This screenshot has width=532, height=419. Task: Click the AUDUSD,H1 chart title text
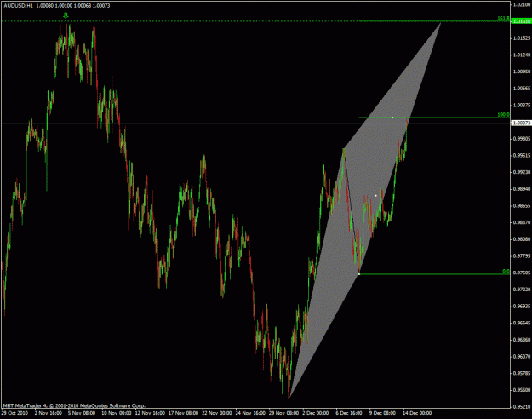tap(17, 6)
